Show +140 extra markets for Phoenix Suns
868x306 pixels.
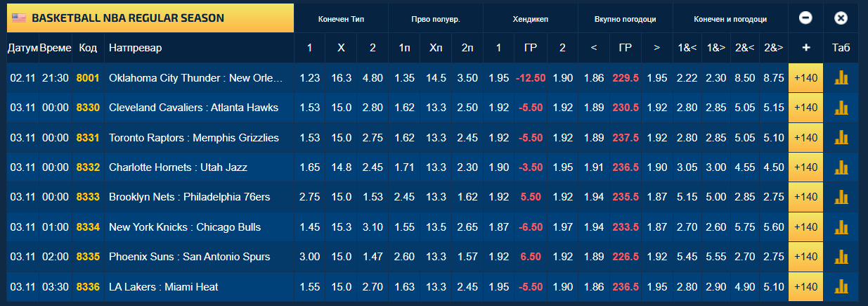805,257
